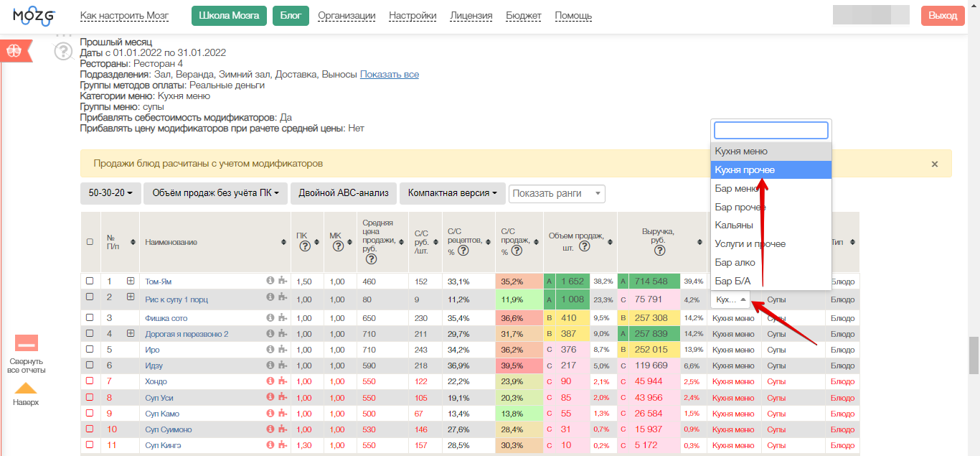Click the ПК column help icon

pos(304,246)
